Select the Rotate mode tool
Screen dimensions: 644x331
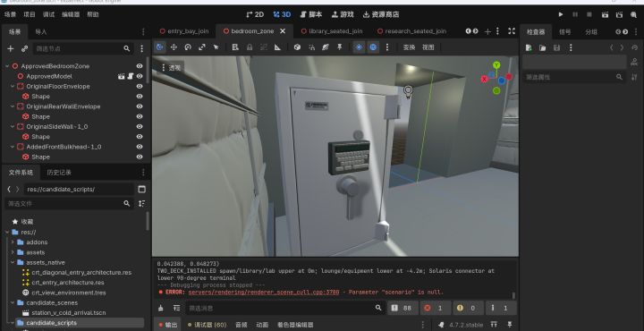point(188,47)
